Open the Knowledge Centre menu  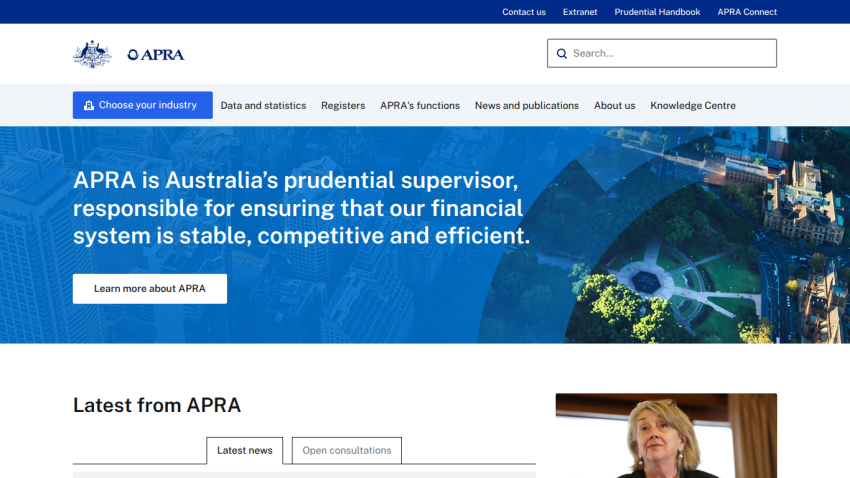(x=693, y=106)
